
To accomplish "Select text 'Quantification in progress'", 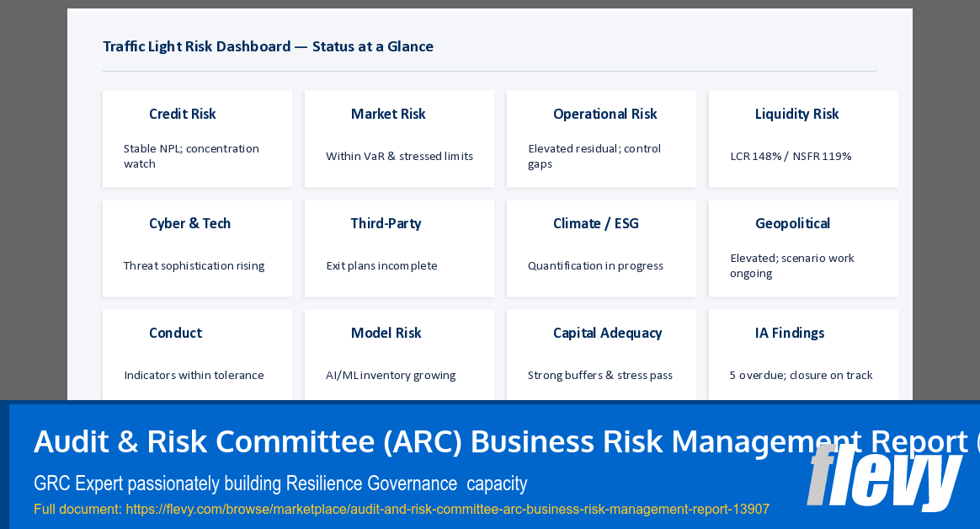I will 595,265.
